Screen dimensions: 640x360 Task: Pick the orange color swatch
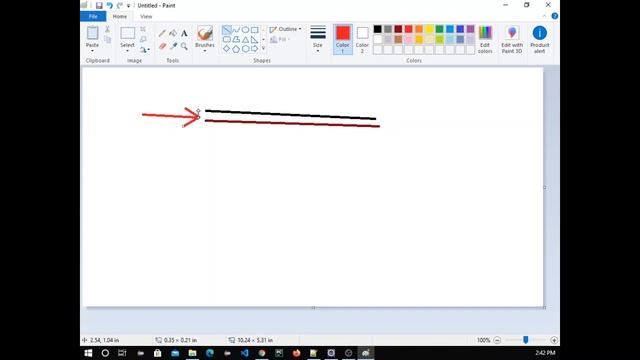(x=419, y=29)
